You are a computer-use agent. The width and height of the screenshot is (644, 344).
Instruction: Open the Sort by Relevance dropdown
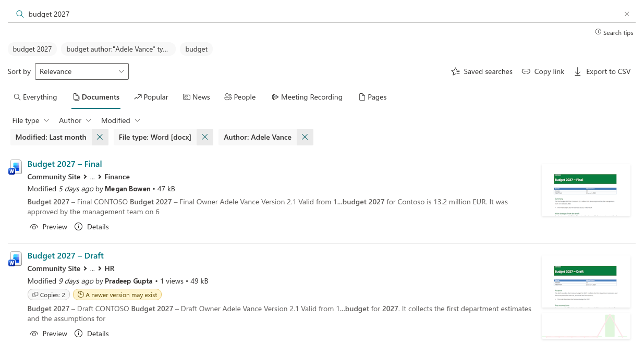(x=82, y=71)
